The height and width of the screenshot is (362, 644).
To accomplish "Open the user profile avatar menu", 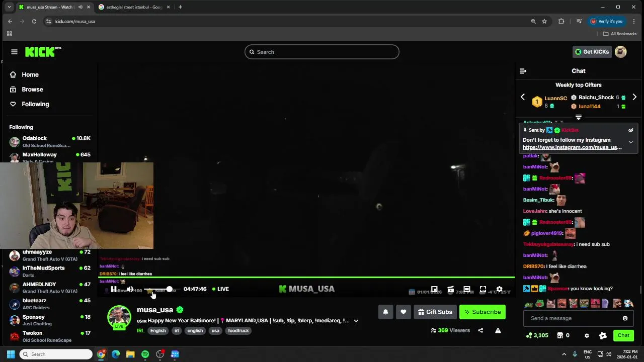I will pos(621,52).
